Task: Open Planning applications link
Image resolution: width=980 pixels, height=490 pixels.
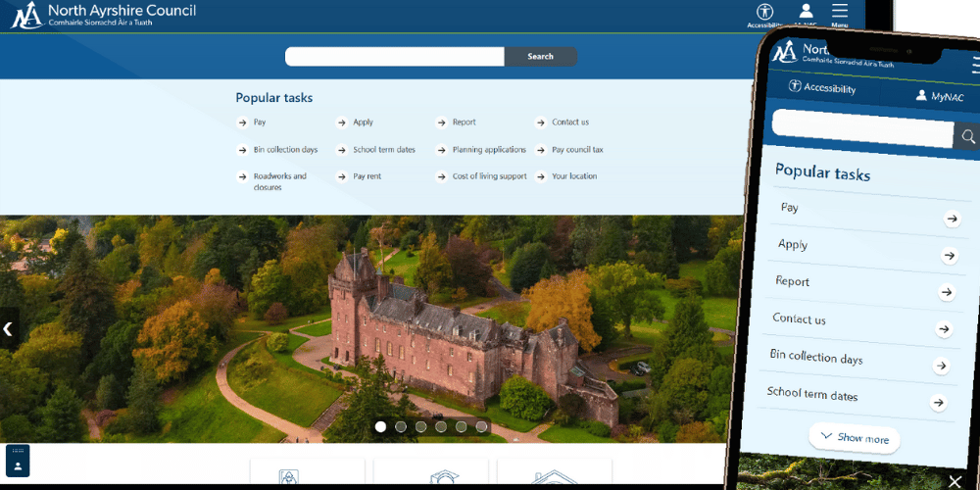Action: (489, 150)
